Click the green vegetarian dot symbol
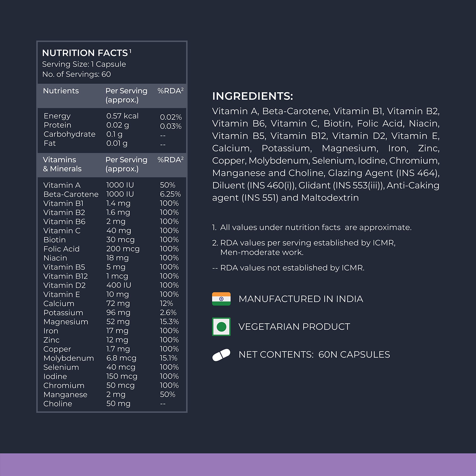The image size is (476, 476). tap(221, 327)
